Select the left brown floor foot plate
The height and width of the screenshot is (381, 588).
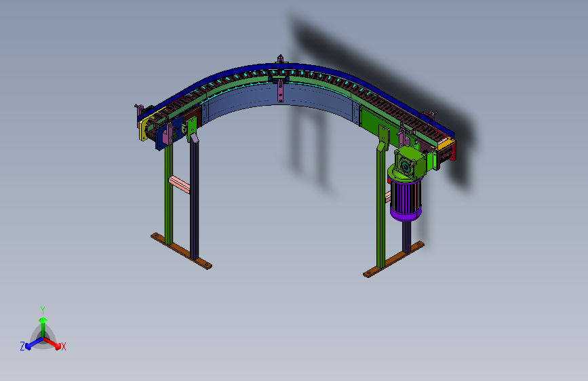click(x=181, y=251)
